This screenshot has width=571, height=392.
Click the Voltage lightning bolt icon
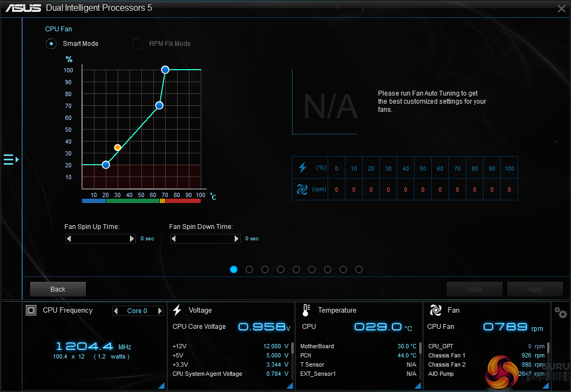pos(177,310)
